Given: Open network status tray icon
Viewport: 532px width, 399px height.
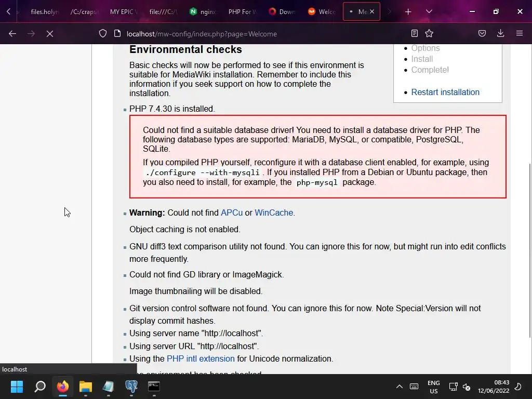Looking at the screenshot, I should click(453, 387).
